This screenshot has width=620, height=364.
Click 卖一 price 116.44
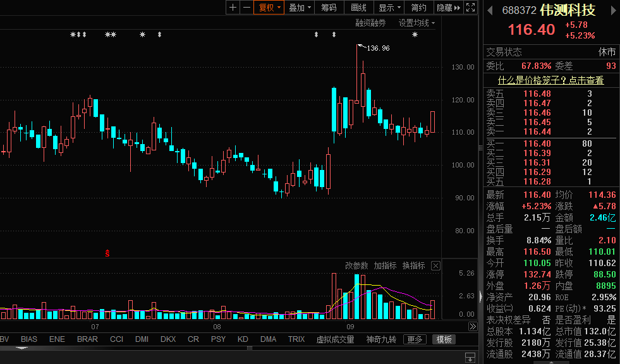point(537,131)
